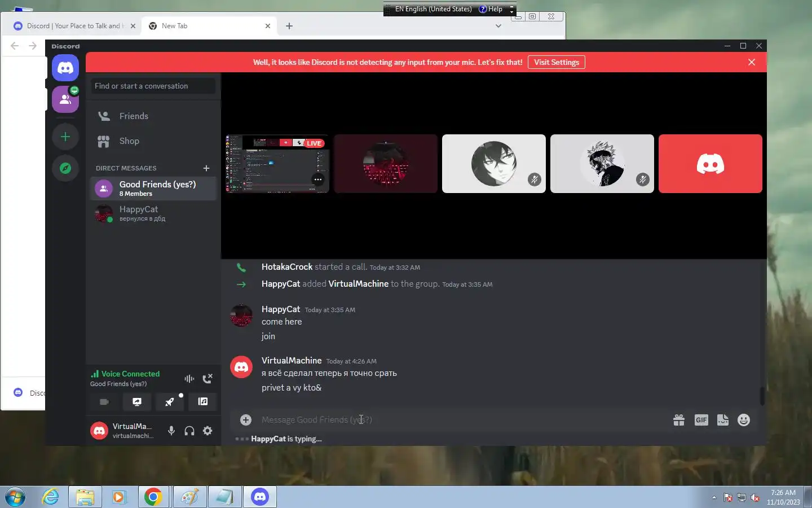Open Paint from the taskbar
This screenshot has width=812, height=508.
[189, 497]
